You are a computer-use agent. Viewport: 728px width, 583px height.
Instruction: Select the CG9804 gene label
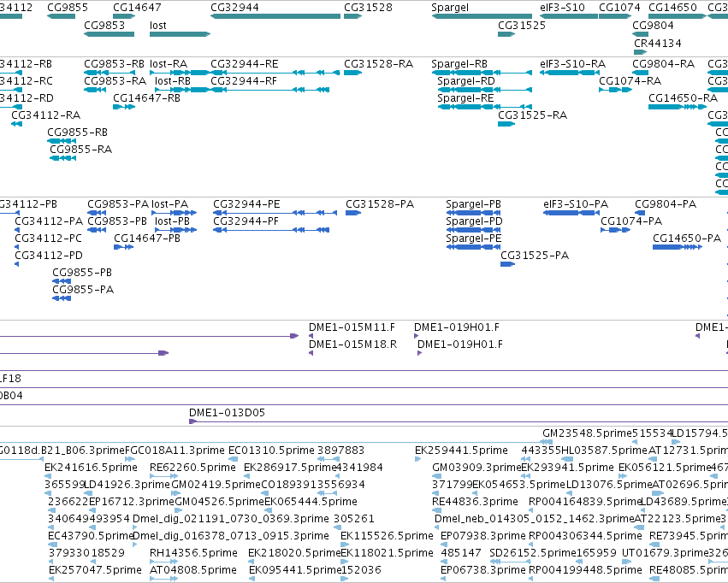(653, 25)
